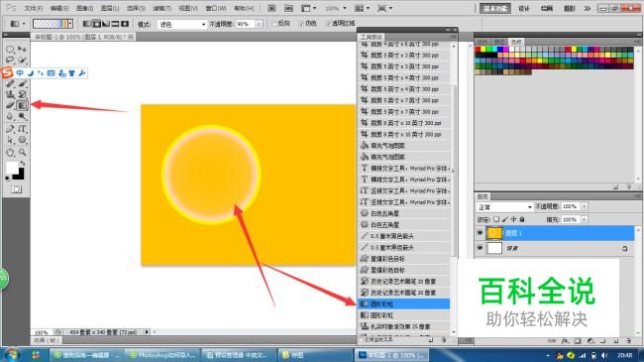Open the 窗口(W) menu
Image resolution: width=644 pixels, height=362 pixels.
216,8
